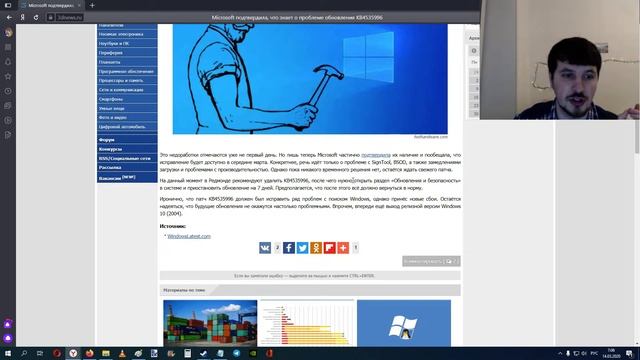The height and width of the screenshot is (360, 640).
Task: Share the article on Odnoklassniki
Action: tap(316, 248)
